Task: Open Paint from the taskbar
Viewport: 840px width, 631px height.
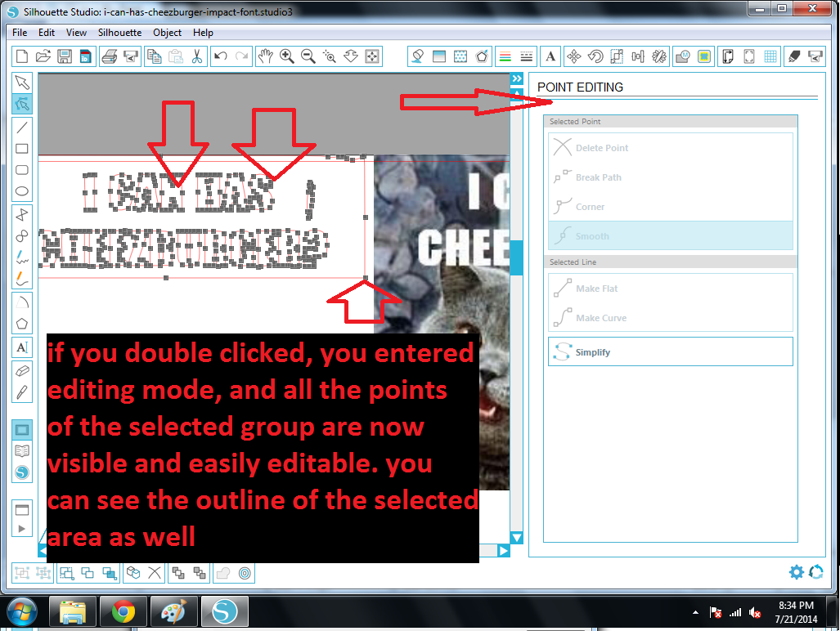Action: pos(173,611)
